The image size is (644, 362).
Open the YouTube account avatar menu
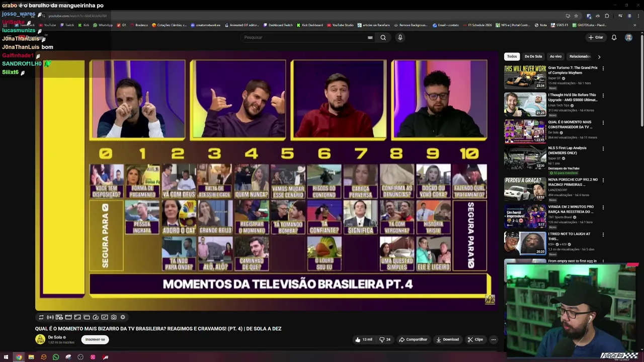pos(628,37)
